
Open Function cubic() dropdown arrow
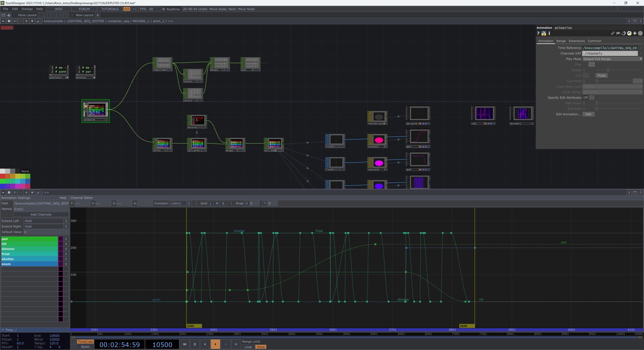pos(189,204)
